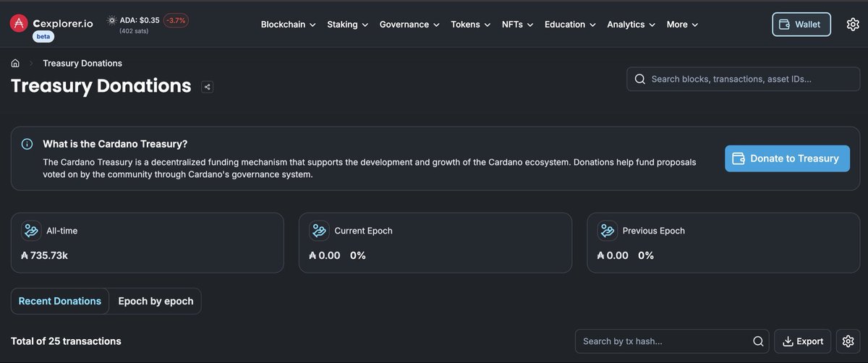Click the ADA: $0.35 price text

[x=140, y=20]
